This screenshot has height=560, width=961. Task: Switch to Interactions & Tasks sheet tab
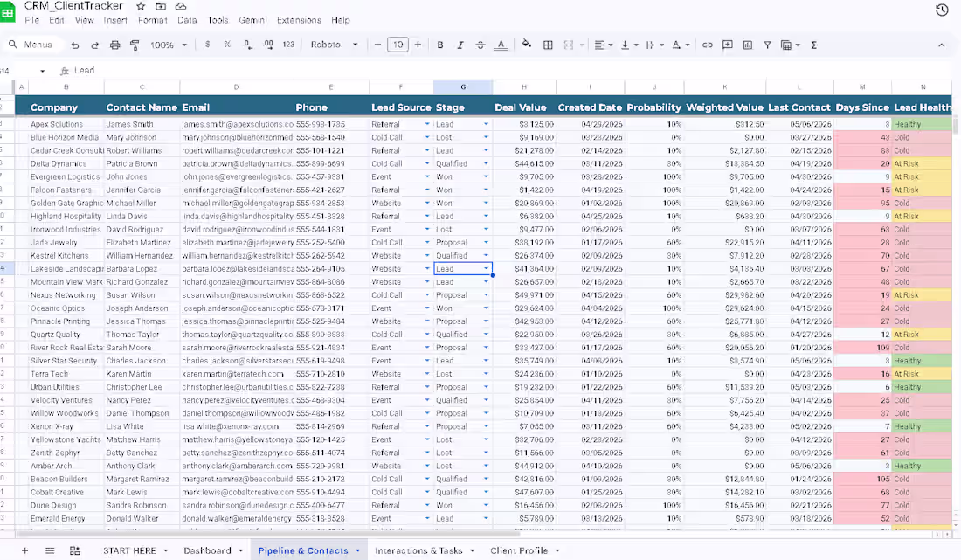[x=418, y=550]
